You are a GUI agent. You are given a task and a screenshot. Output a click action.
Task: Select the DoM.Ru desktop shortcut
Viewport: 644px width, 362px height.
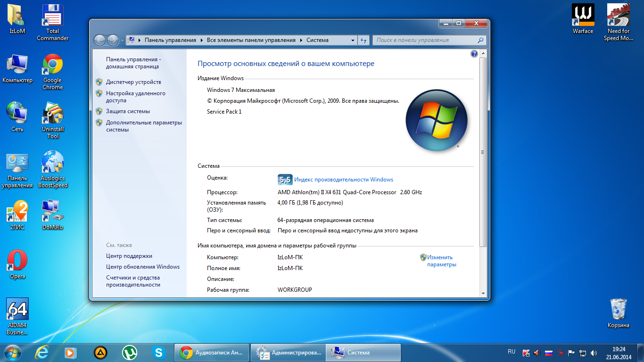click(53, 215)
